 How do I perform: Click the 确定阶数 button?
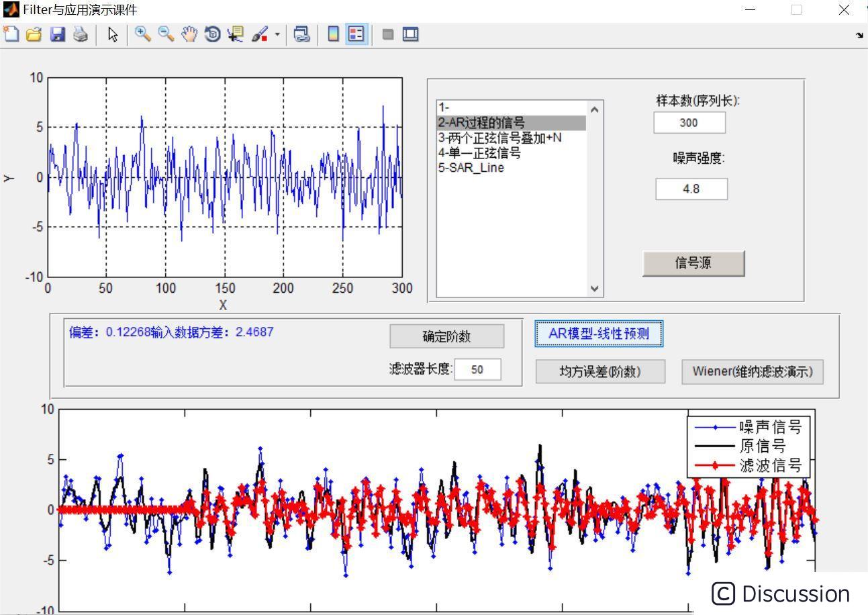(447, 336)
